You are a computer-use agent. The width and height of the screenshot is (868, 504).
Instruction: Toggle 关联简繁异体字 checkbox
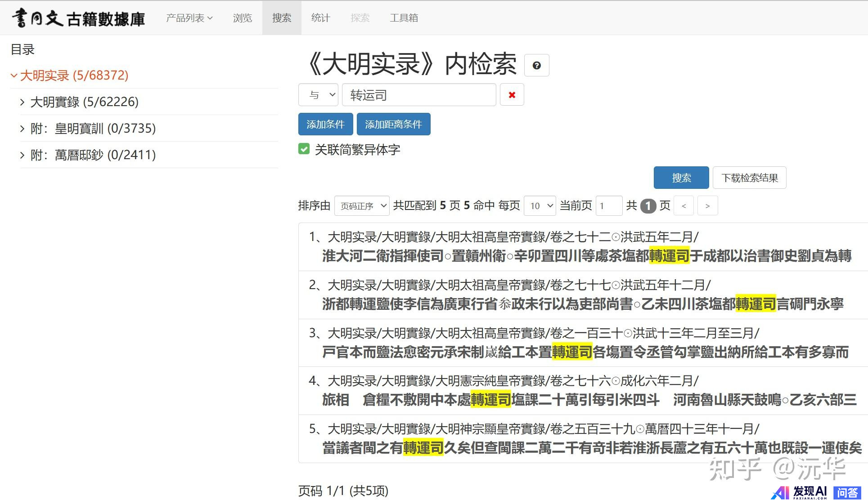[304, 149]
